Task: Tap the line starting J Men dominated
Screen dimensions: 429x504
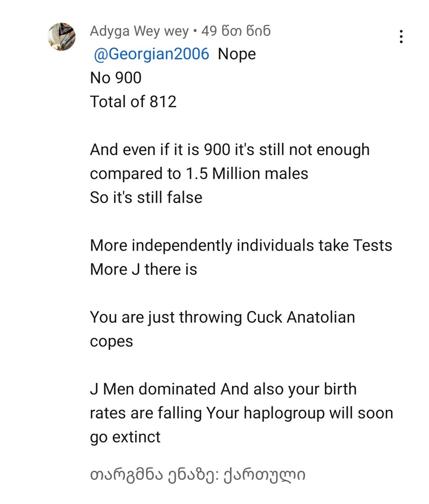Action: pos(223,389)
